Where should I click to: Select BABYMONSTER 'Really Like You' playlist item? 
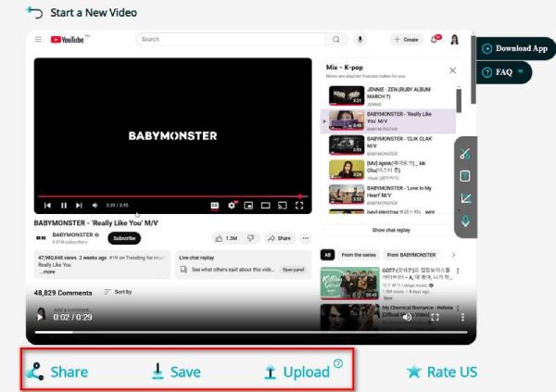pos(388,121)
